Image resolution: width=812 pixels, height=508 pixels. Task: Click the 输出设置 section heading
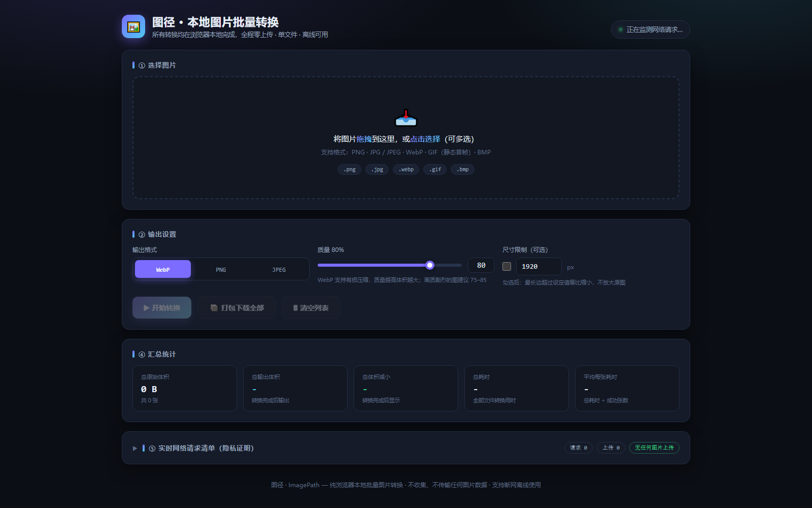pyautogui.click(x=157, y=234)
